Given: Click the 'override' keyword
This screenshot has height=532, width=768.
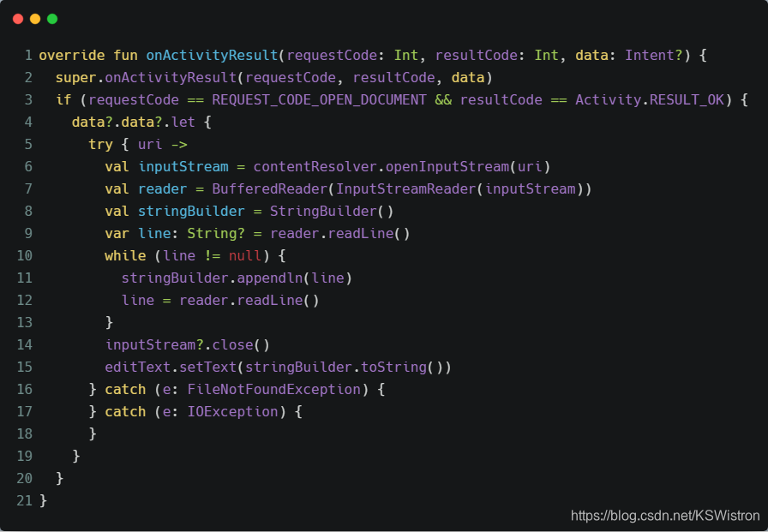Looking at the screenshot, I should (72, 56).
